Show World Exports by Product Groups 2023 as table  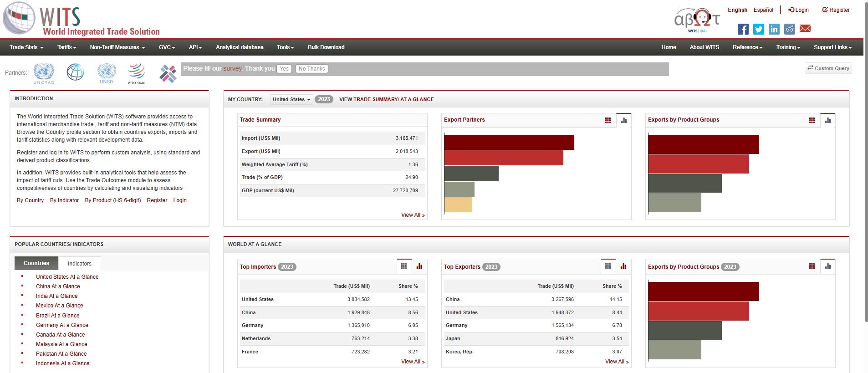point(812,266)
